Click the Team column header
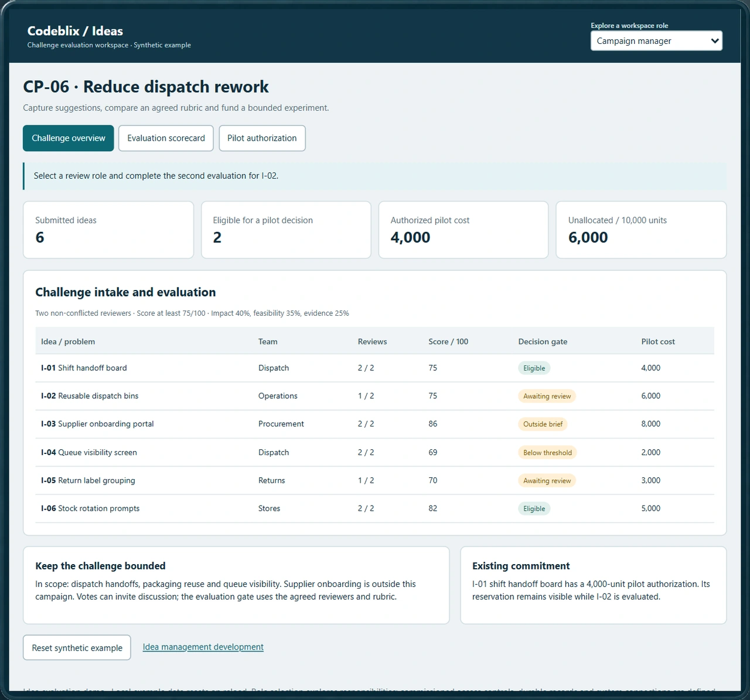The width and height of the screenshot is (750, 700). pos(268,342)
